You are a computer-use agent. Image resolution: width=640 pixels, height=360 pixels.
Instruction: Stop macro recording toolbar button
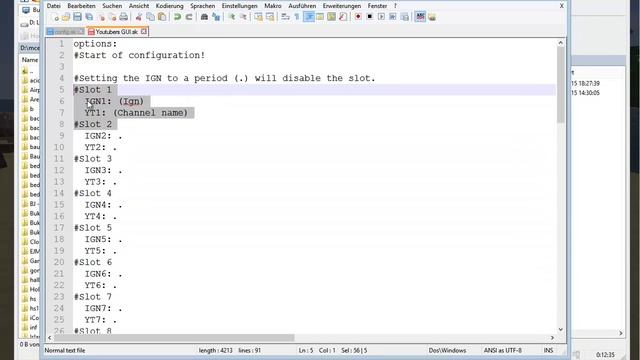coord(369,17)
